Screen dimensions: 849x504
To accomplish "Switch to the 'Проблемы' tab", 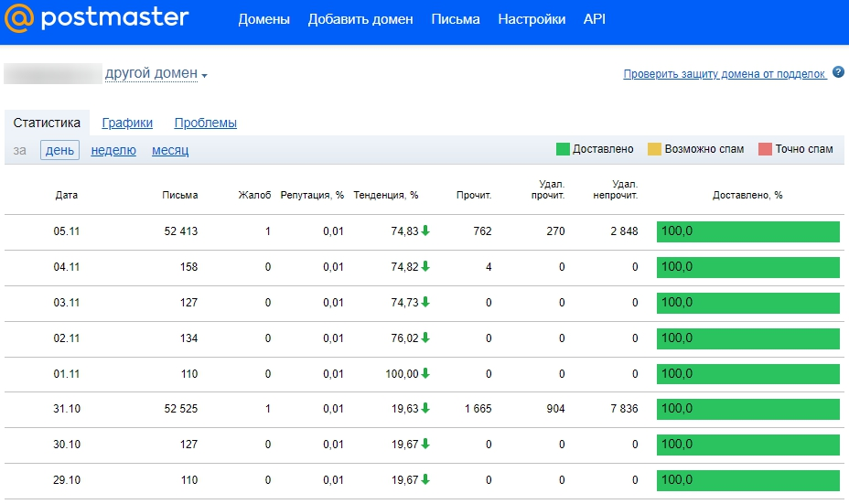I will point(205,123).
